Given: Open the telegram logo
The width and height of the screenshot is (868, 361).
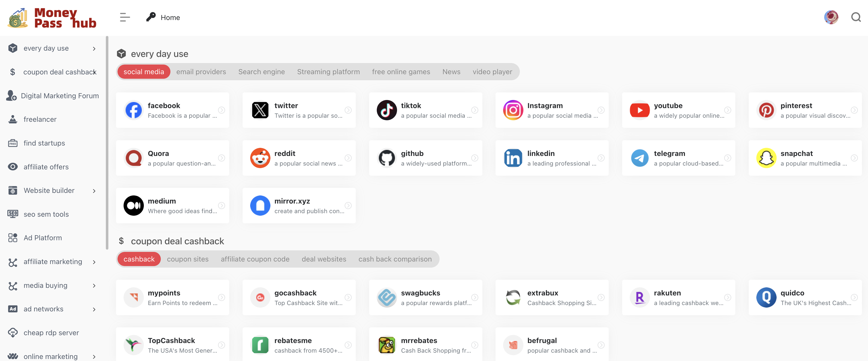Looking at the screenshot, I should 640,158.
